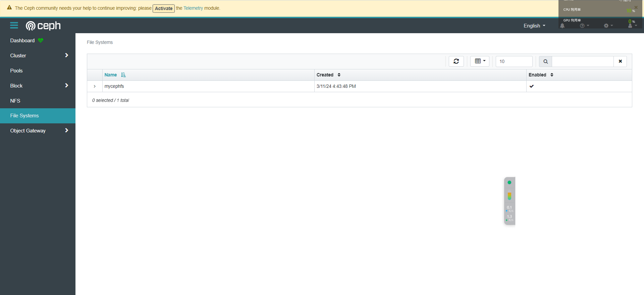
Task: Activate the Telemetry module button
Action: 164,8
